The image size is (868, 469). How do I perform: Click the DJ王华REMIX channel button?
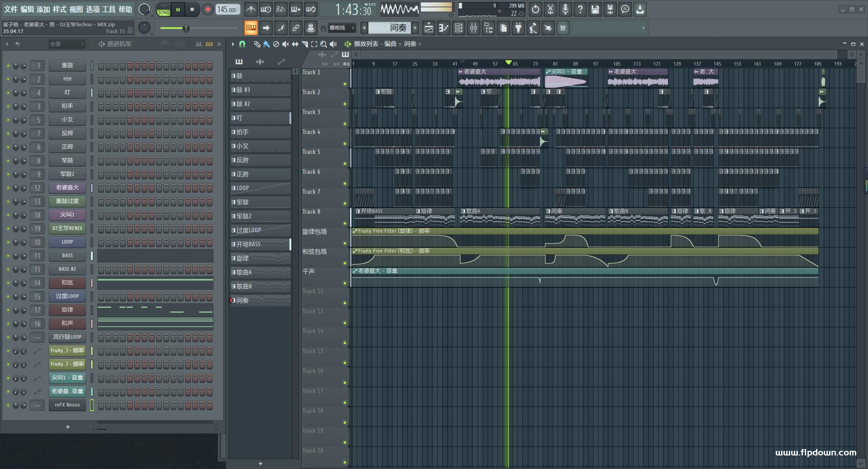[67, 228]
